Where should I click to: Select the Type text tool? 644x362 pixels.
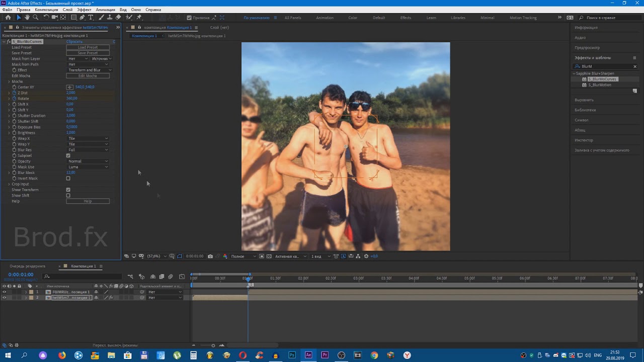91,18
